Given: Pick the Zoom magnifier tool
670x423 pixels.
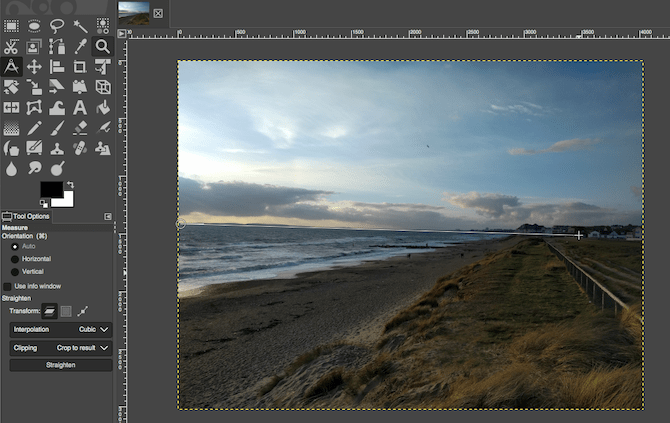Looking at the screenshot, I should click(102, 46).
